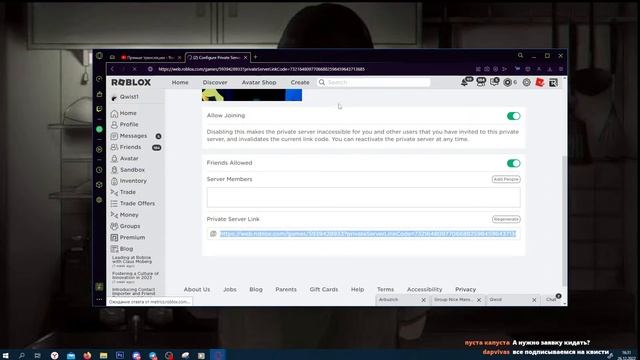Open Yandex browser from taskbar
This screenshot has width=640, height=360.
pyautogui.click(x=54, y=356)
